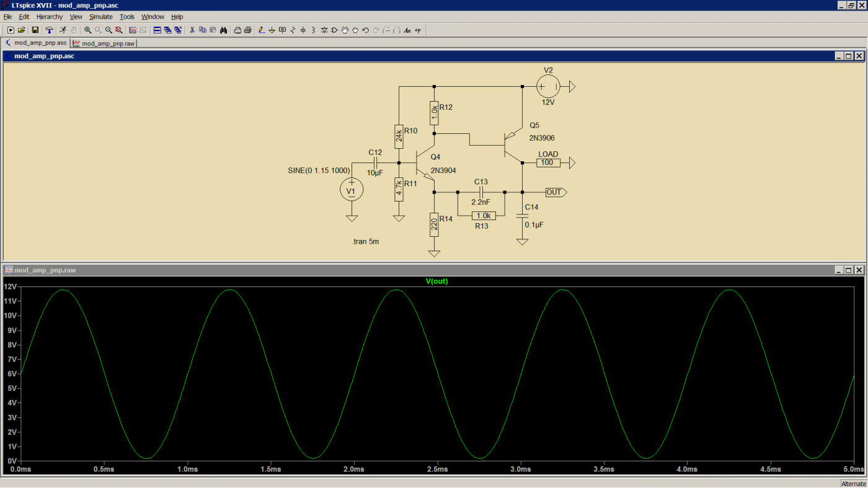Click the V(out) trace label
The width and height of the screenshot is (868, 488).
[436, 282]
